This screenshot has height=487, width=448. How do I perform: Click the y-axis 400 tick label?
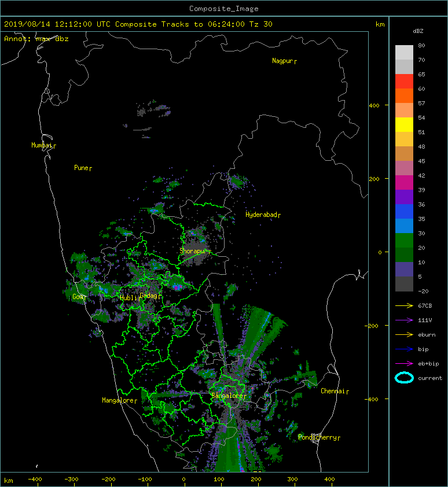point(374,106)
